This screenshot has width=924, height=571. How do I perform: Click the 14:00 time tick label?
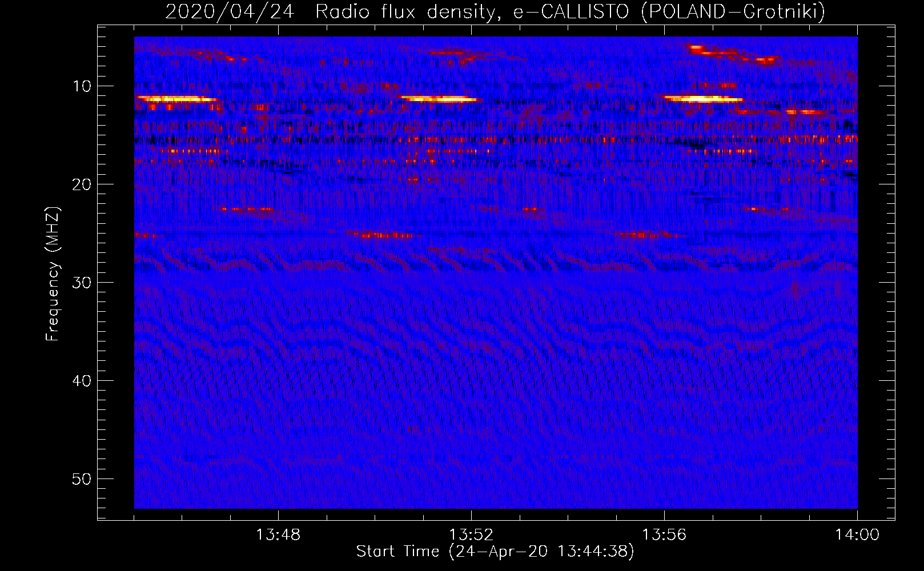pos(857,535)
